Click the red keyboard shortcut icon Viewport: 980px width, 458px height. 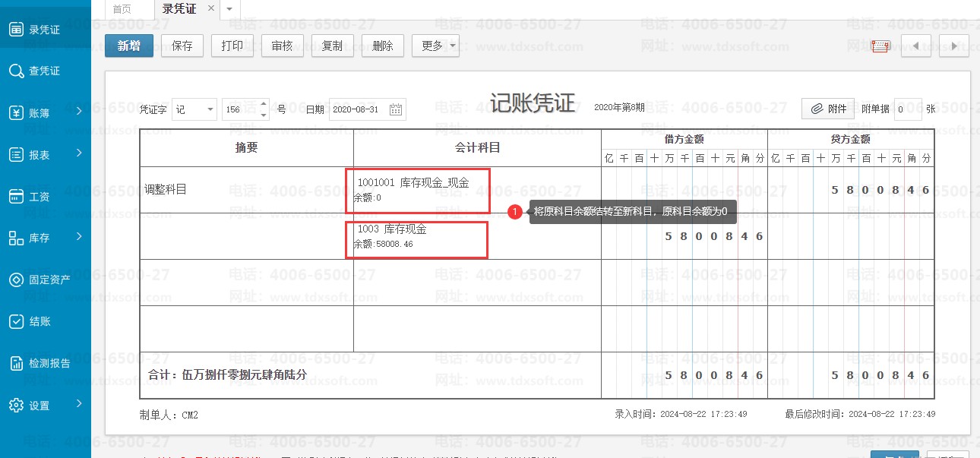[880, 46]
